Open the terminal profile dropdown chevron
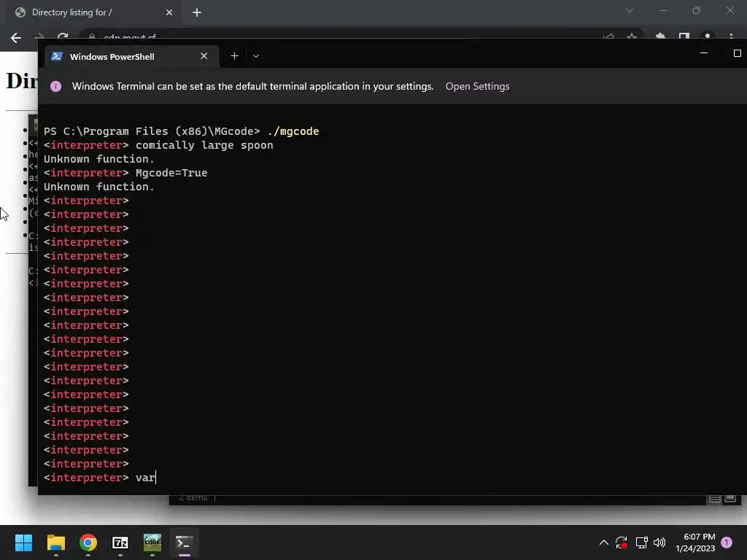 [256, 56]
